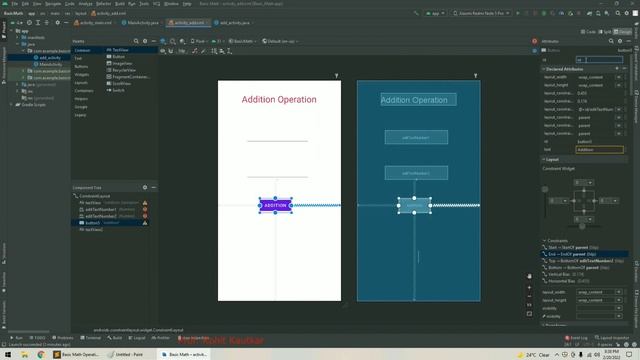Open IDE settings gear in top toolbar
Viewport: 640px width, 360px height.
(627, 13)
